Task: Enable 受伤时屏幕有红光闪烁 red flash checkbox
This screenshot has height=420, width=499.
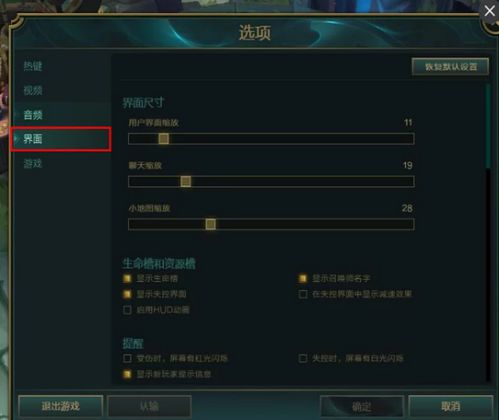Action: coord(127,358)
